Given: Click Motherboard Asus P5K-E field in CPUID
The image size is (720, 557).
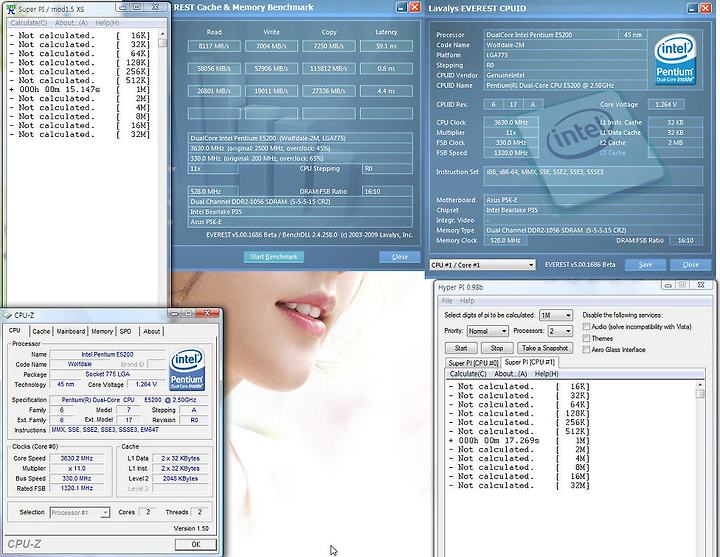Looking at the screenshot, I should (593, 200).
